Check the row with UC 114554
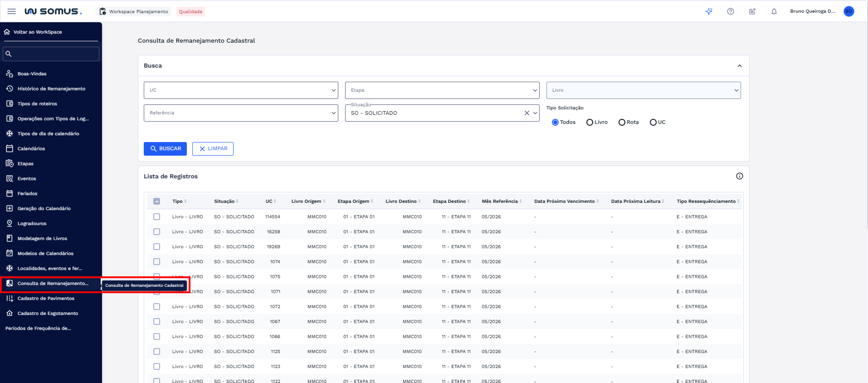The image size is (868, 383). click(x=157, y=216)
